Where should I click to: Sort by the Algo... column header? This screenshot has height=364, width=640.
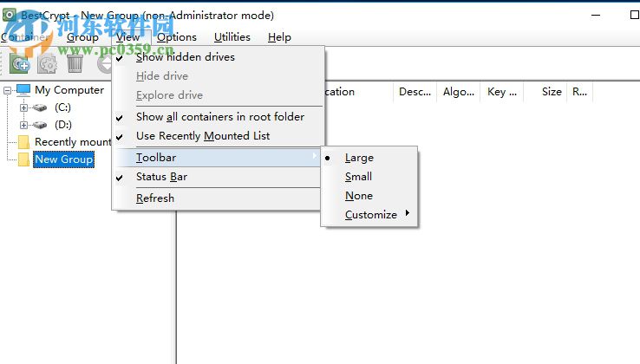(x=459, y=92)
